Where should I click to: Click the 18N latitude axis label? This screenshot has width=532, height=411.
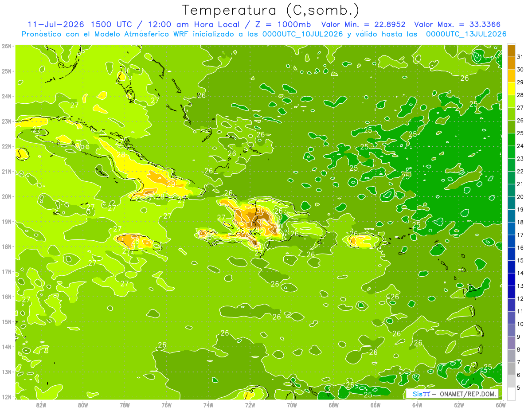7,247
